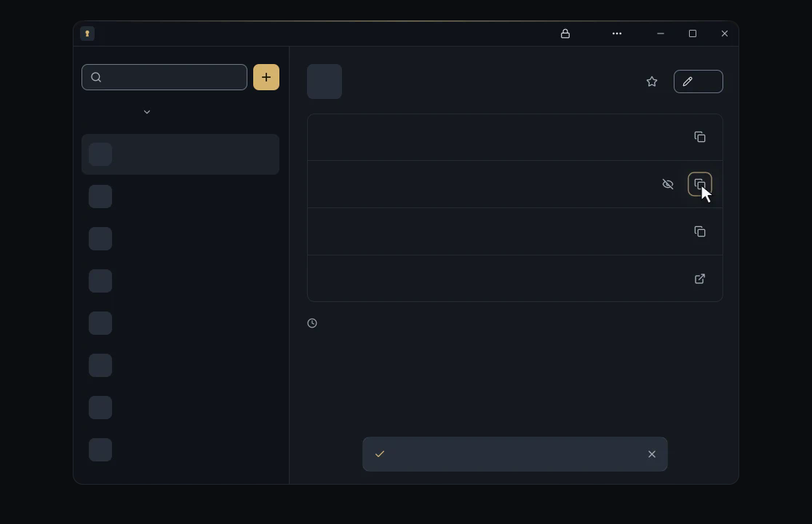This screenshot has width=812, height=524.
Task: Toggle password visibility with the crossed-eye icon
Action: [x=668, y=184]
